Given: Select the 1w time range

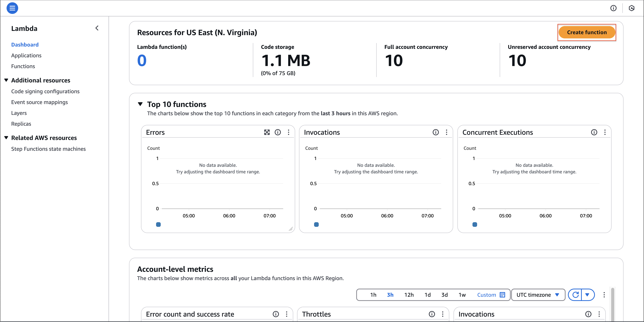Looking at the screenshot, I should pyautogui.click(x=462, y=295).
